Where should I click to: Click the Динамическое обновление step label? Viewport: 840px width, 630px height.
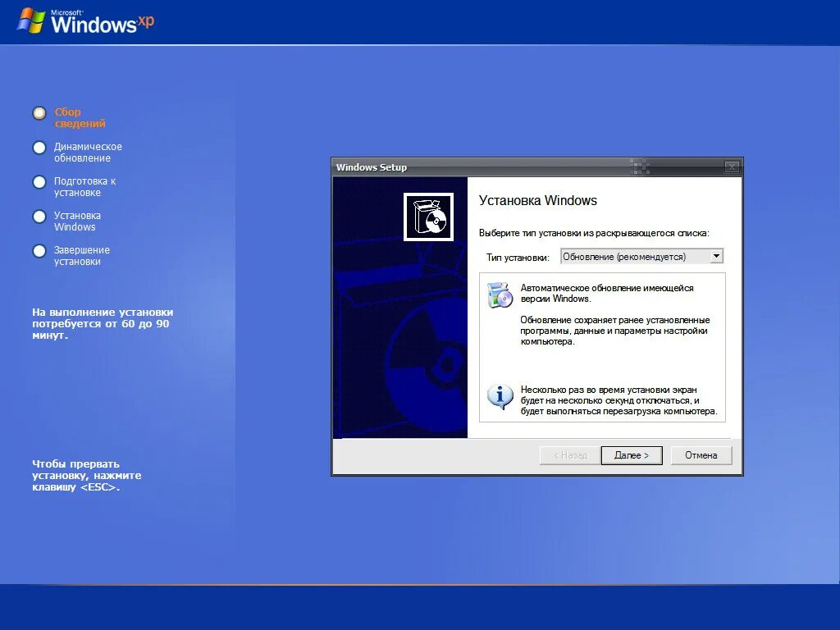pyautogui.click(x=88, y=152)
